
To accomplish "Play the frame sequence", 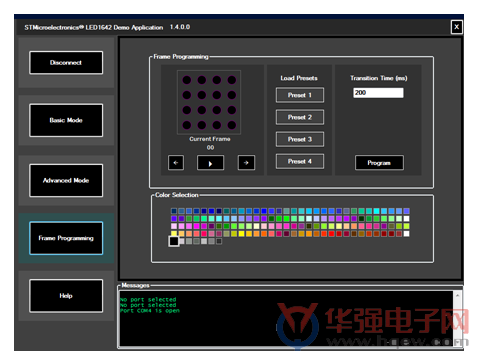I will click(x=210, y=163).
